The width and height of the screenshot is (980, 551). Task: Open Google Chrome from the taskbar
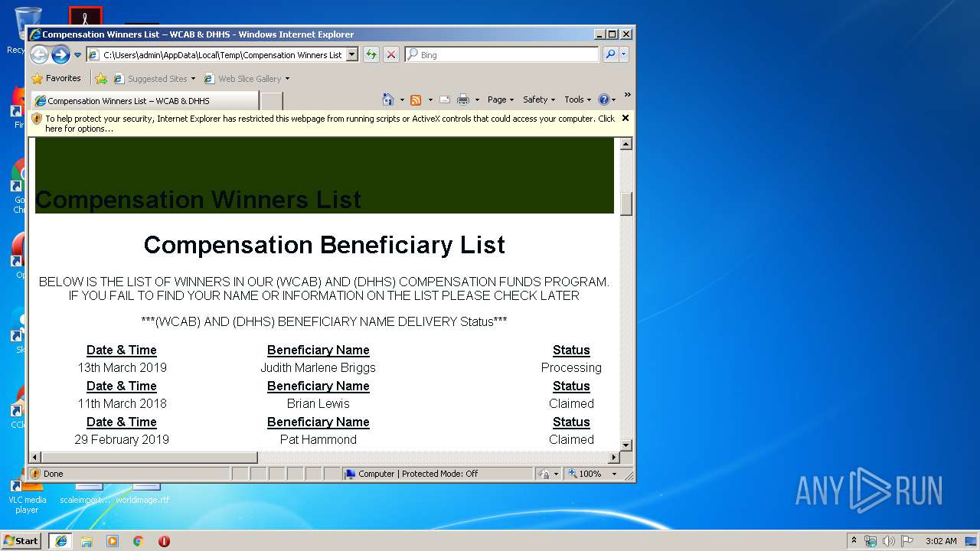[138, 541]
